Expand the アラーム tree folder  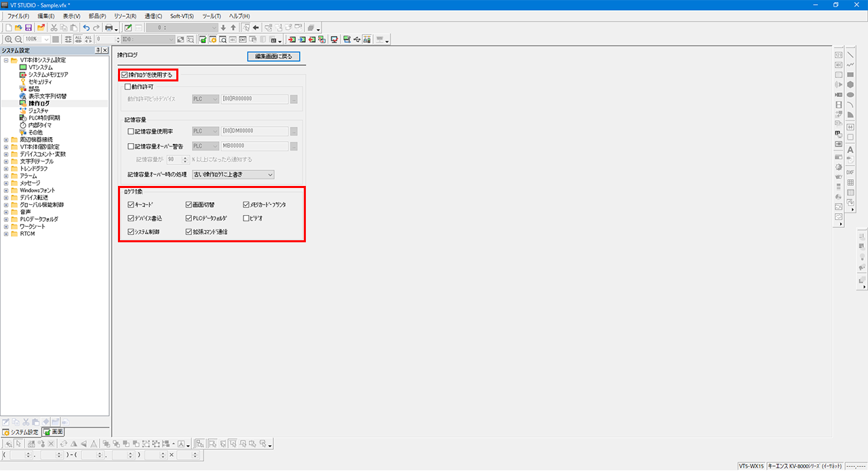[x=6, y=176]
